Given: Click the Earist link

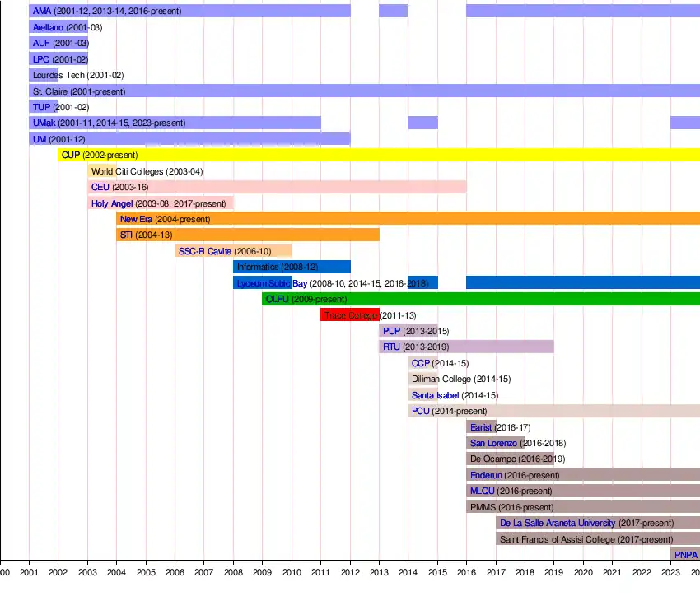Looking at the screenshot, I should 481,427.
